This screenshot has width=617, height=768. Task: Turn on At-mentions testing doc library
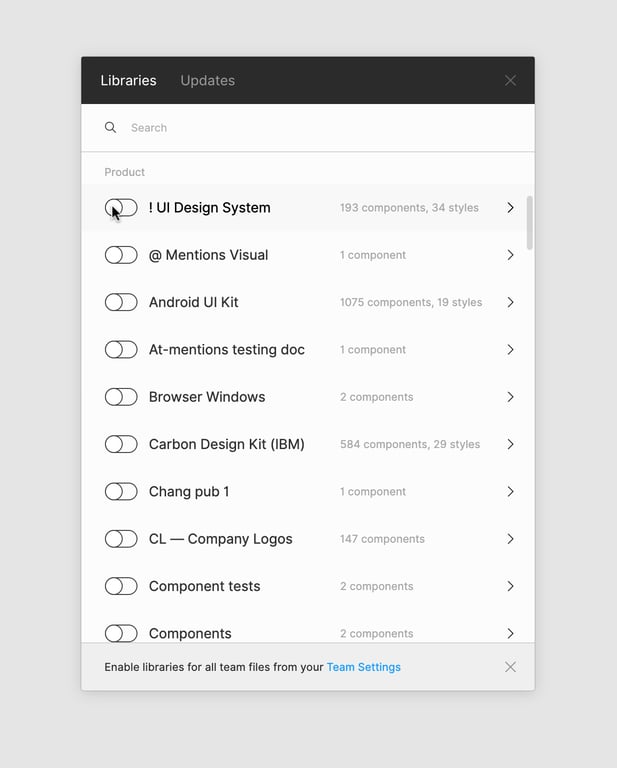coord(121,350)
